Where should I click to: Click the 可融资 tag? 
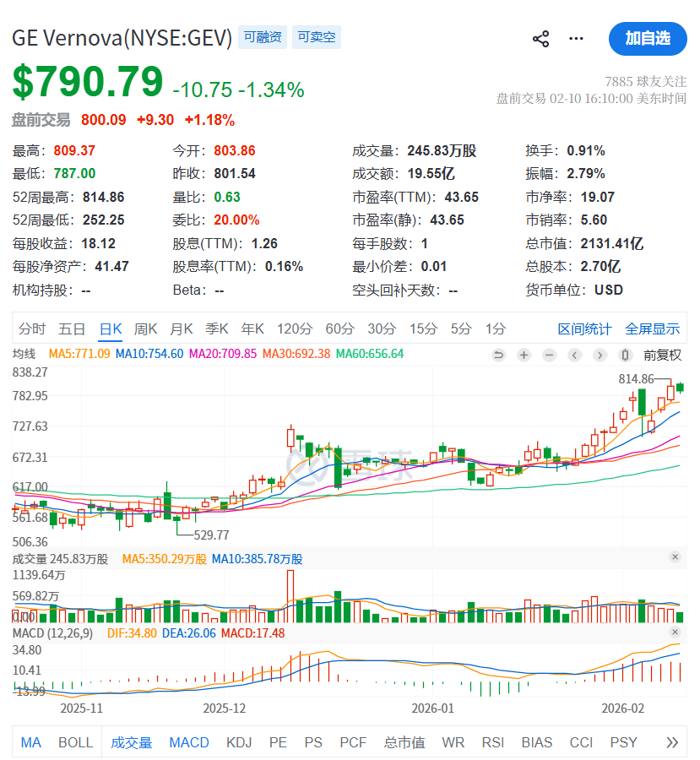tap(263, 37)
